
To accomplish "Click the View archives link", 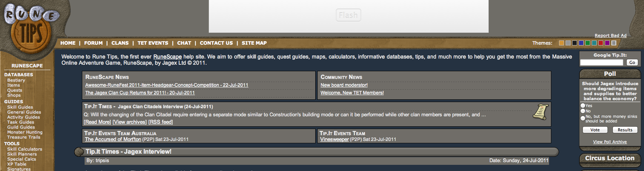I will 130,122.
